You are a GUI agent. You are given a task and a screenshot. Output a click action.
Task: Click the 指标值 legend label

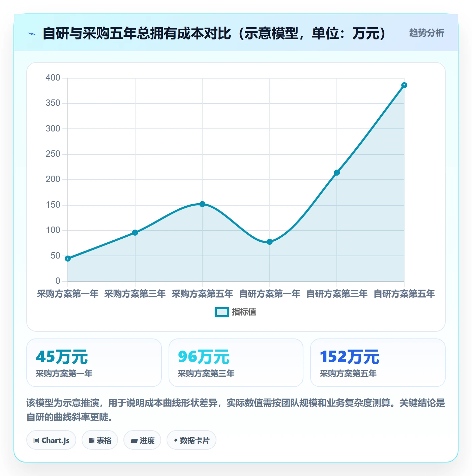tap(244, 312)
